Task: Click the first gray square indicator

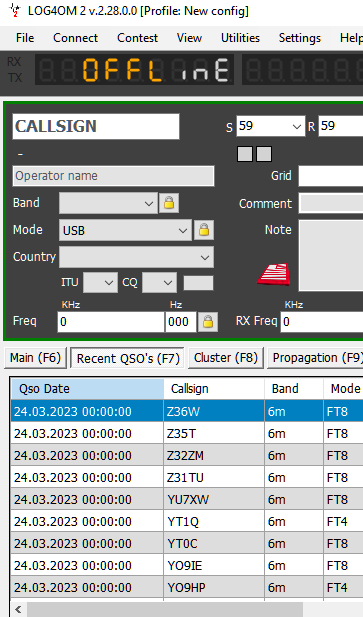Action: point(245,154)
